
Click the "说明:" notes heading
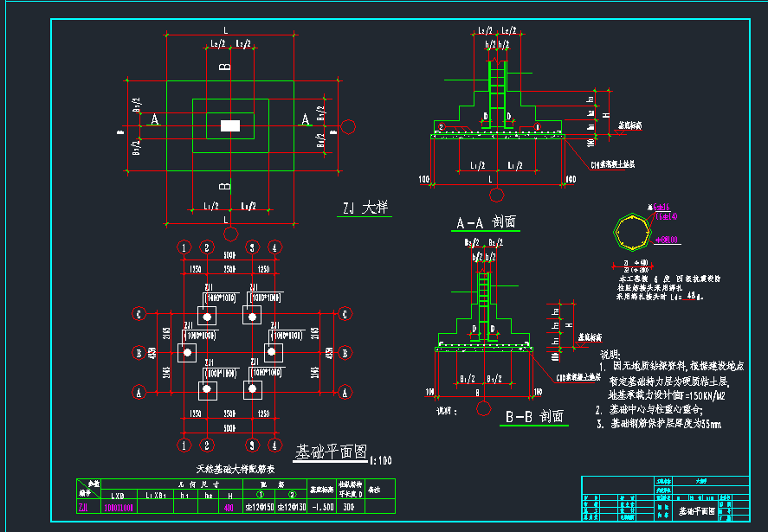pos(610,355)
